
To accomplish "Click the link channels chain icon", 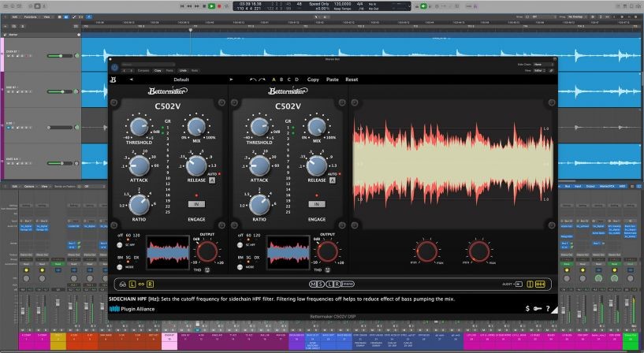I will [141, 283].
